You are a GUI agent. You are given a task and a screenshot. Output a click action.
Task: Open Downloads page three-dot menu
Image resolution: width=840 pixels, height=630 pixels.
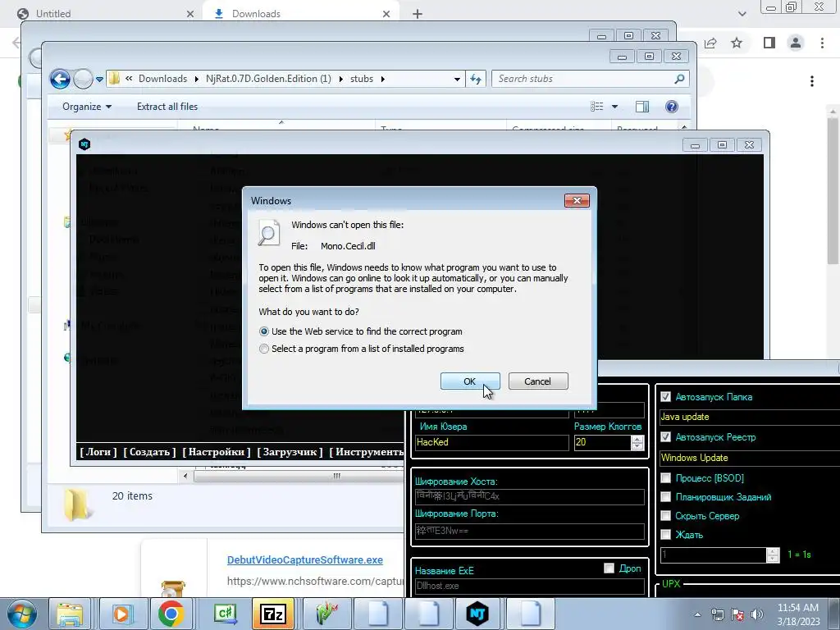click(812, 81)
